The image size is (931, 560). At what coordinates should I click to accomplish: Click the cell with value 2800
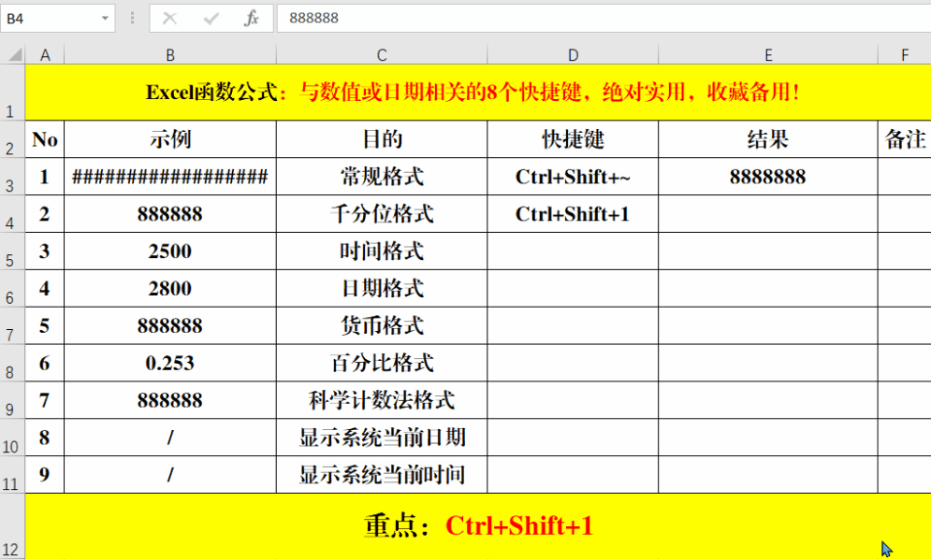pos(169,289)
